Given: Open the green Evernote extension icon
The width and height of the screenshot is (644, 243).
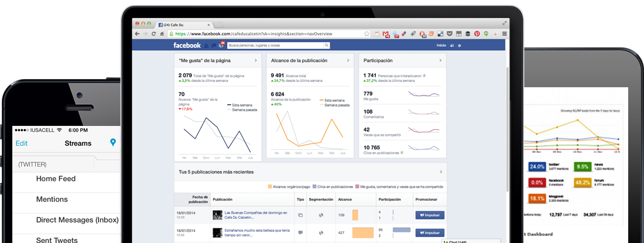Looking at the screenshot, I should coord(486,34).
